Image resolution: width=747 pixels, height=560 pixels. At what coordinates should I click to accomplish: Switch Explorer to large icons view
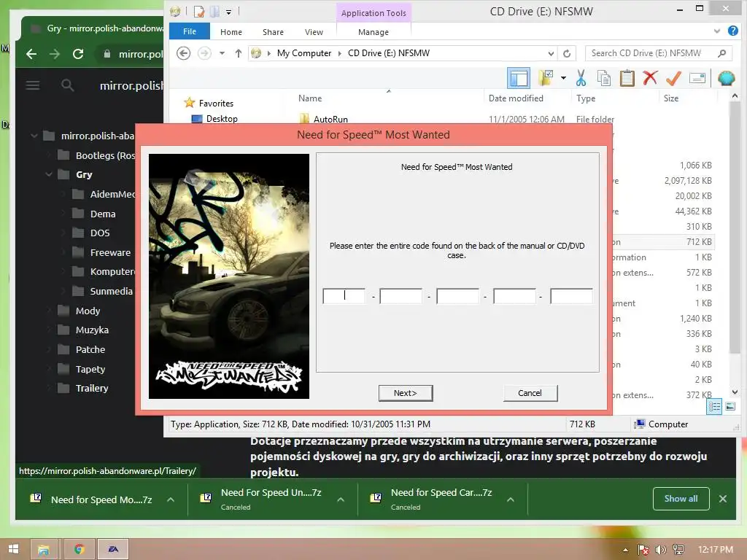click(729, 407)
